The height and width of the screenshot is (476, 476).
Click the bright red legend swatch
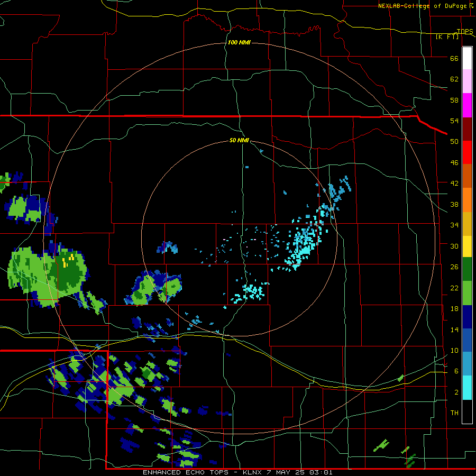467,152
